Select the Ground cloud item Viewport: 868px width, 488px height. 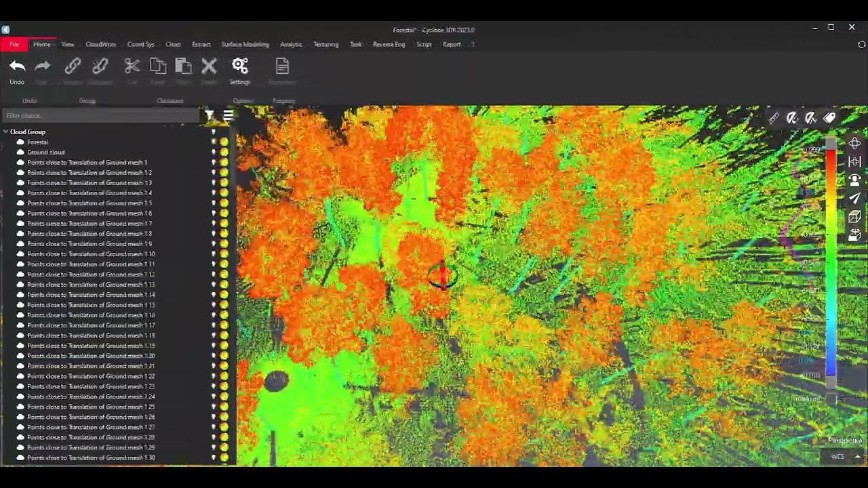(45, 152)
